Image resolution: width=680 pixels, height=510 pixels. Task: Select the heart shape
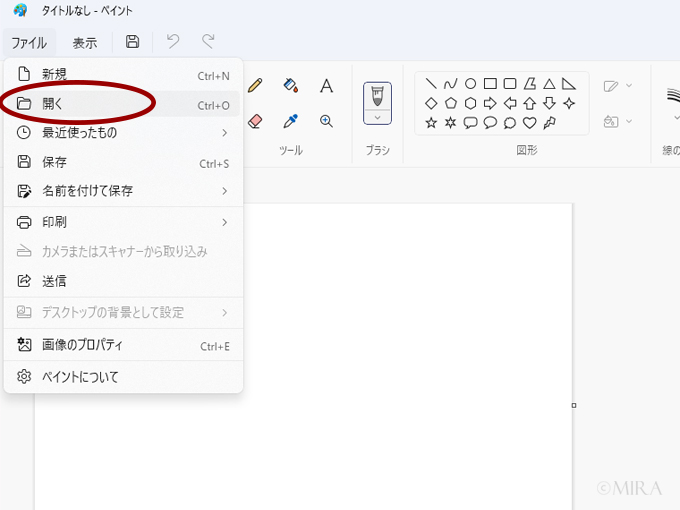coord(529,123)
